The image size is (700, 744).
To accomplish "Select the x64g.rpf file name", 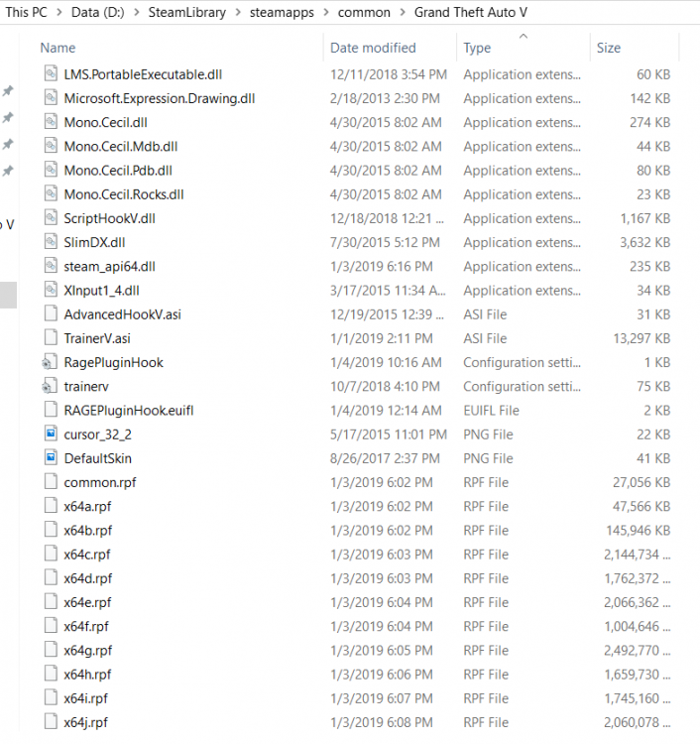I will pos(88,651).
